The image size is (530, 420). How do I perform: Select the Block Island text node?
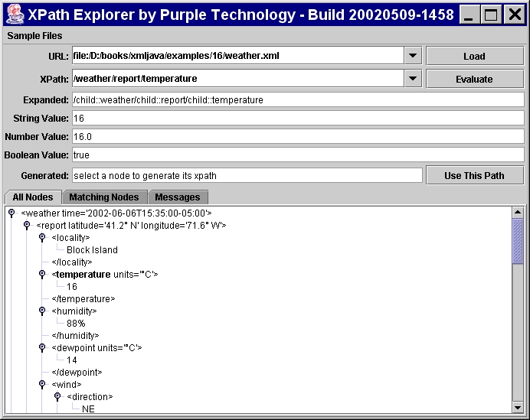92,250
